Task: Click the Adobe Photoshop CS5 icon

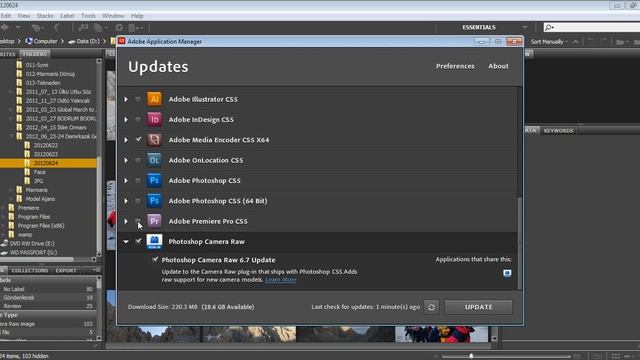Action: (154, 180)
